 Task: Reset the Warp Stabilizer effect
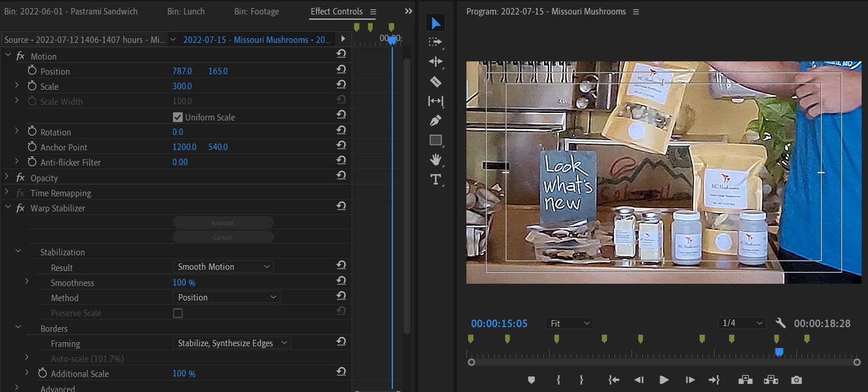(341, 206)
